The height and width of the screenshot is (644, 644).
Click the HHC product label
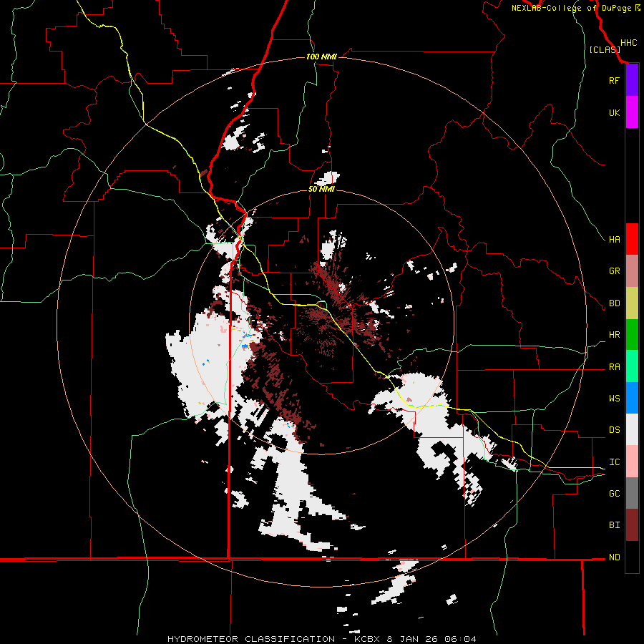pos(628,43)
